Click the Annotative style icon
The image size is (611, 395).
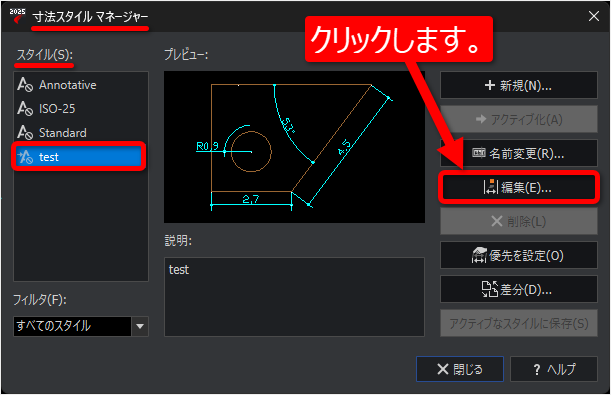(25, 85)
